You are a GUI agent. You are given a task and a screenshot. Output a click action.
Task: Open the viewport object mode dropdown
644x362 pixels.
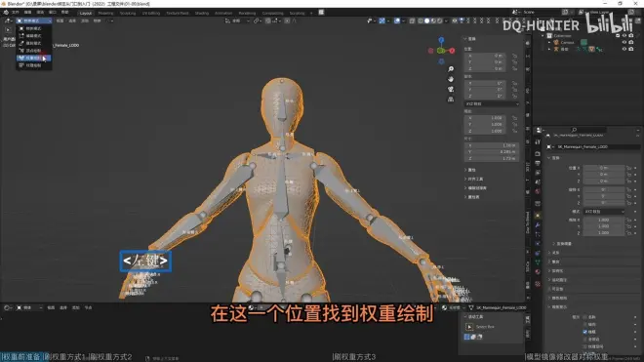[x=34, y=20]
